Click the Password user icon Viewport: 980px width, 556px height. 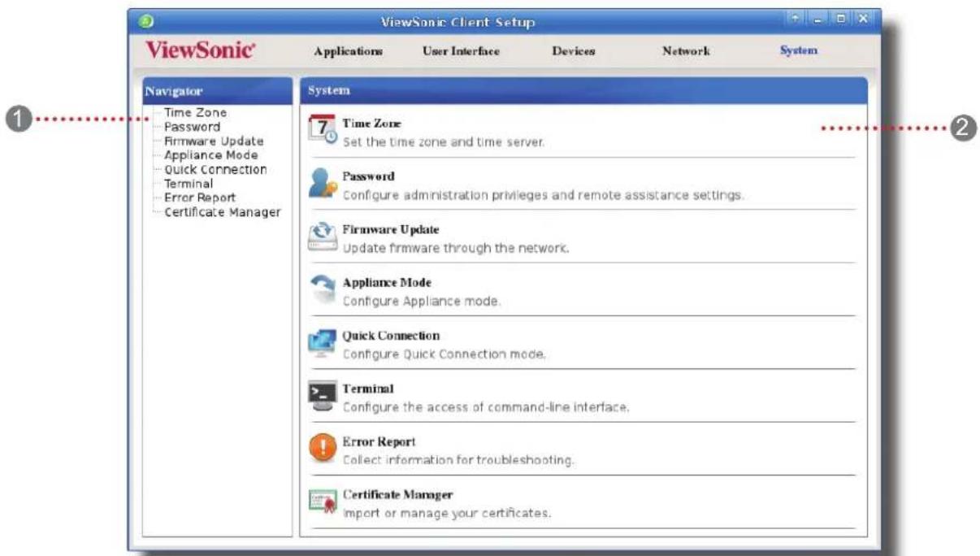(323, 185)
